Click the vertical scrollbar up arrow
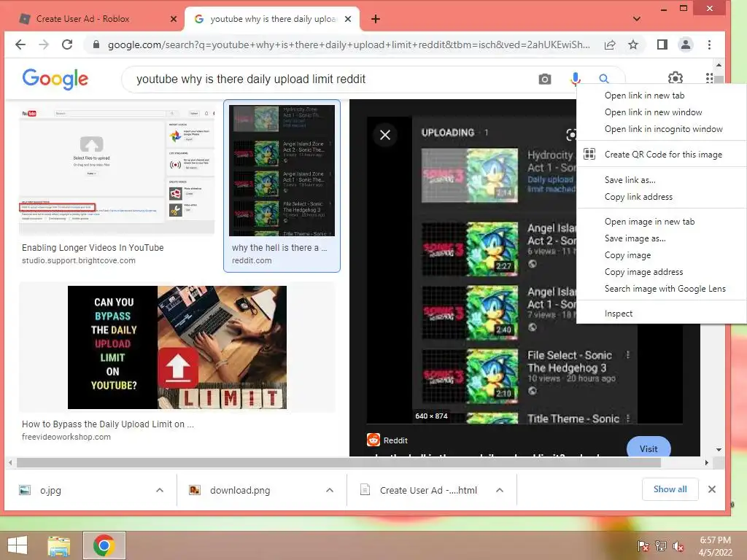The height and width of the screenshot is (560, 747). [719, 65]
